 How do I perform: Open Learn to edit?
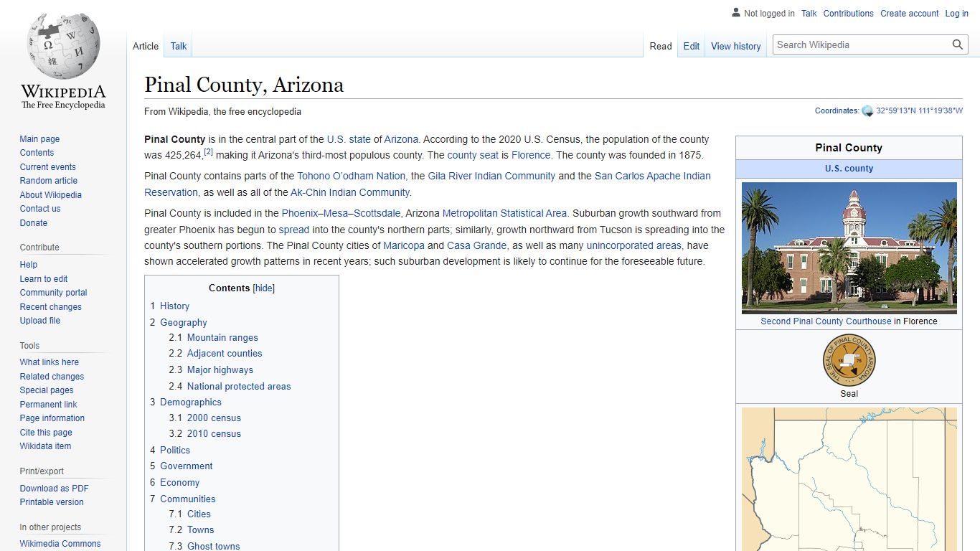coord(44,279)
